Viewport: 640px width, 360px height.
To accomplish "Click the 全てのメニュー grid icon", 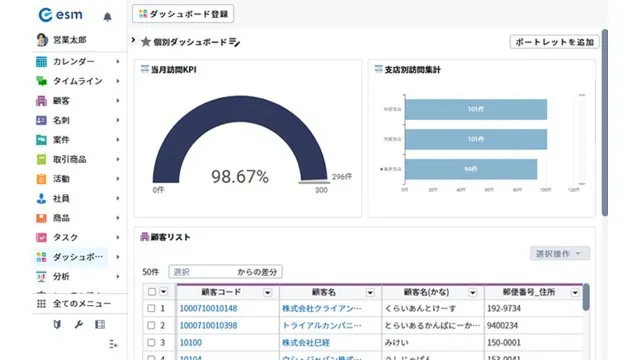I will pyautogui.click(x=41, y=304).
